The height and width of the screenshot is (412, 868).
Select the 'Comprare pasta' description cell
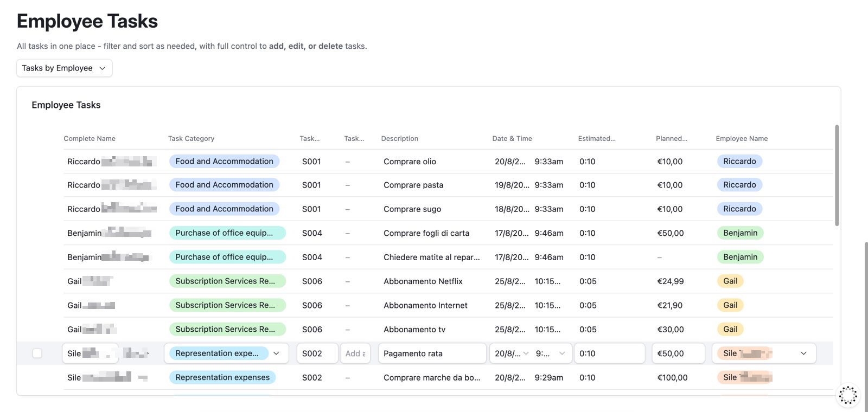click(413, 185)
